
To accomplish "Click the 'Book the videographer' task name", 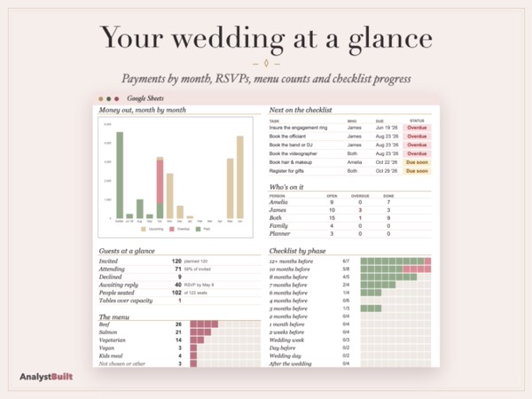I will point(293,153).
